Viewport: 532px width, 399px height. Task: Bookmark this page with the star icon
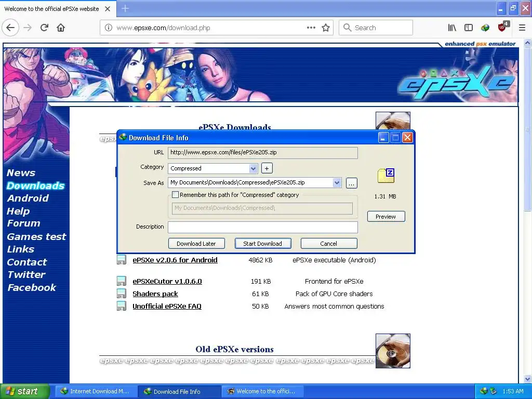[x=326, y=28]
